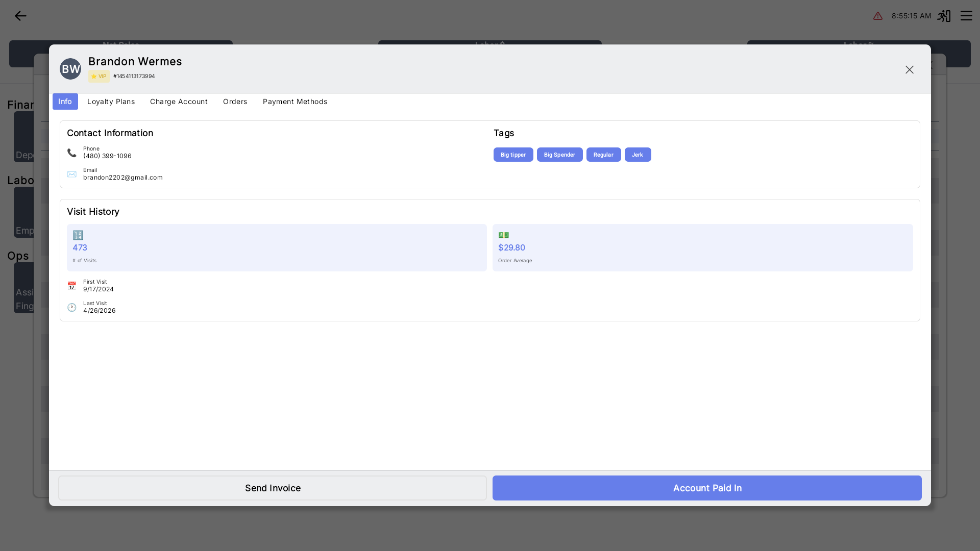The width and height of the screenshot is (980, 551).
Task: Click the BW avatar circle
Action: point(70,69)
